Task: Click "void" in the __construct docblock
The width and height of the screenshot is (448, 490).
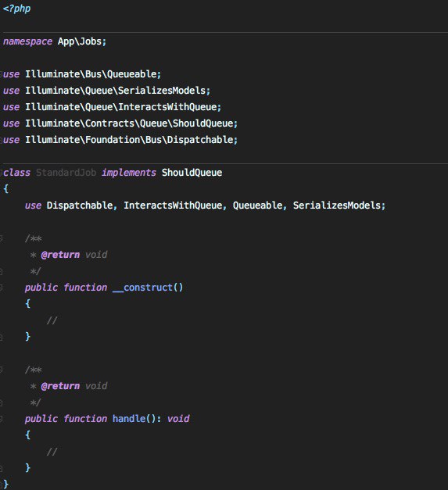Action: (x=96, y=255)
